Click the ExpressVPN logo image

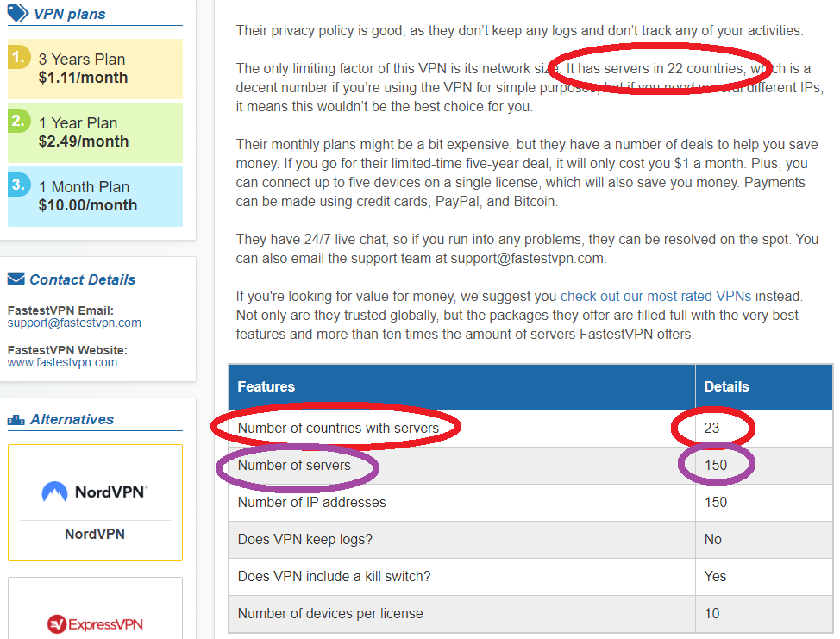pos(95,623)
